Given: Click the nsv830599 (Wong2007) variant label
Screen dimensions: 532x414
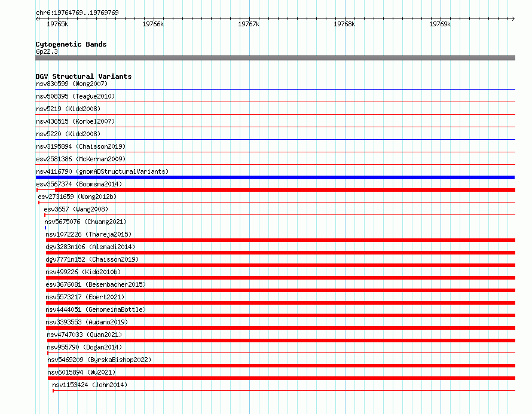Looking at the screenshot, I should click(72, 84).
